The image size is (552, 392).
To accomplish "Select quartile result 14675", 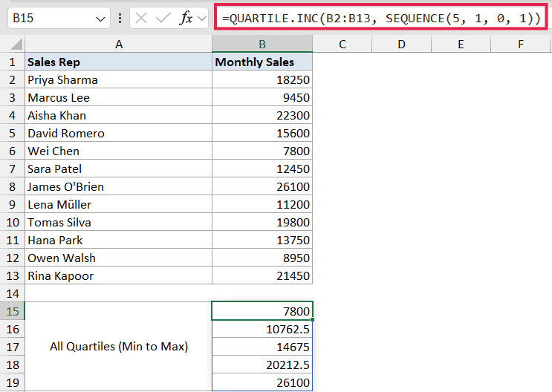I will (262, 347).
